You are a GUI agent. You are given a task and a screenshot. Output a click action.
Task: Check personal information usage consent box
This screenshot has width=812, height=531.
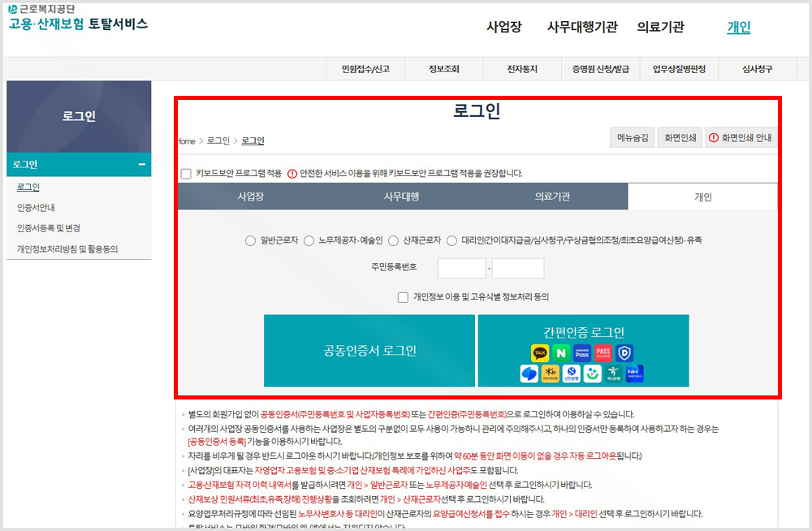(404, 298)
